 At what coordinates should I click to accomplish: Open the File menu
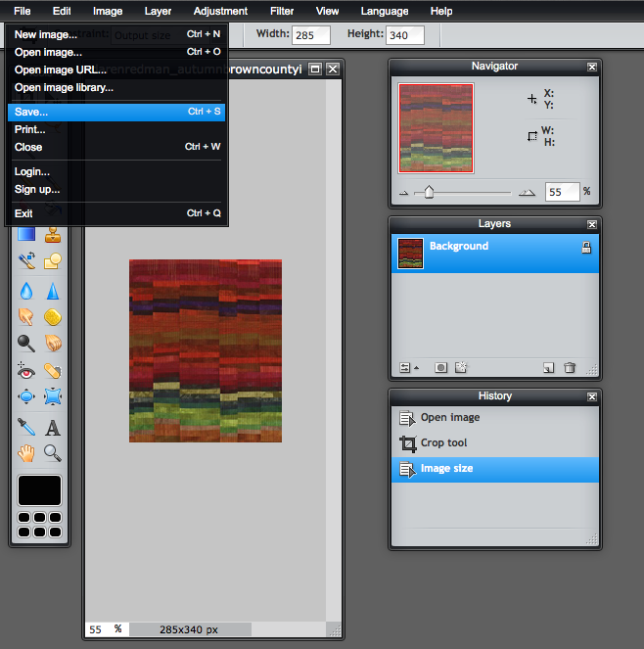(x=22, y=11)
